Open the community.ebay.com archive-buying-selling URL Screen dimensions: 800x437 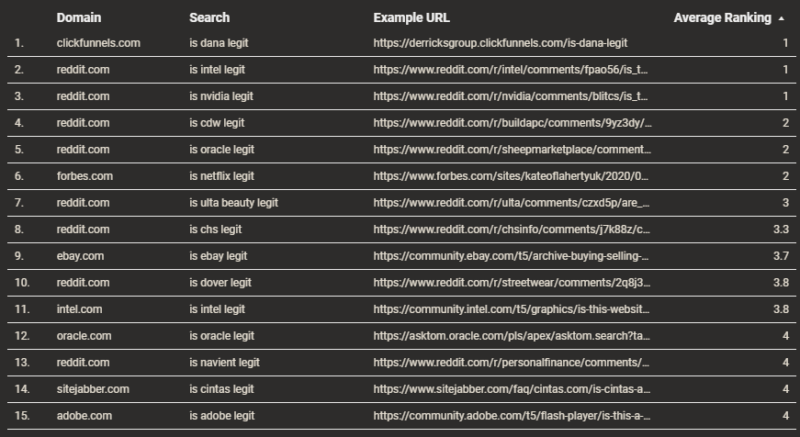[512, 254]
